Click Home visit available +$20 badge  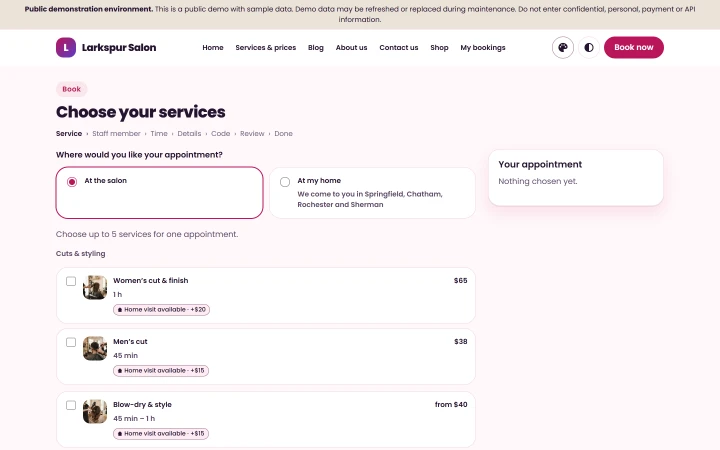click(x=161, y=309)
